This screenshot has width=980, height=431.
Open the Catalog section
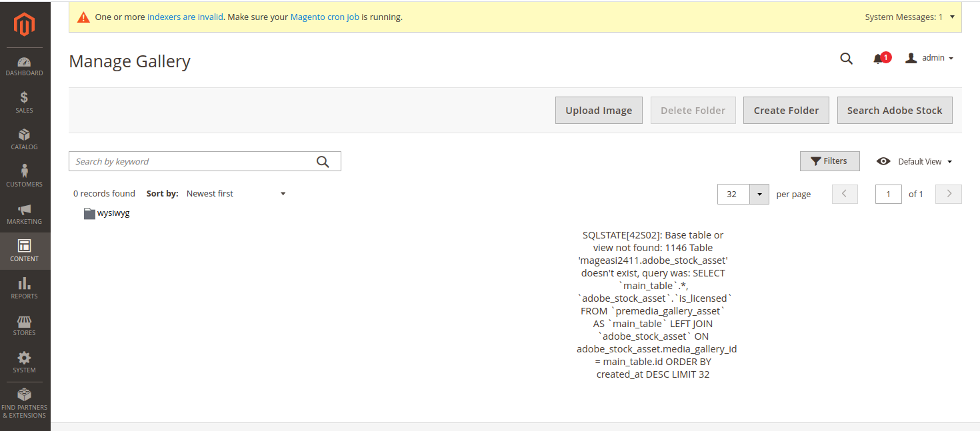[x=24, y=139]
